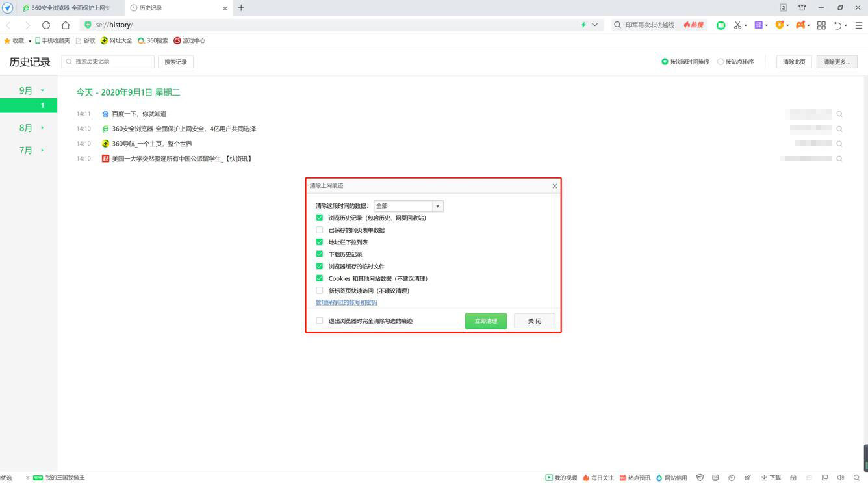Uncheck 浏览历史记录 checkbox
Image resolution: width=868 pixels, height=483 pixels.
pyautogui.click(x=319, y=218)
